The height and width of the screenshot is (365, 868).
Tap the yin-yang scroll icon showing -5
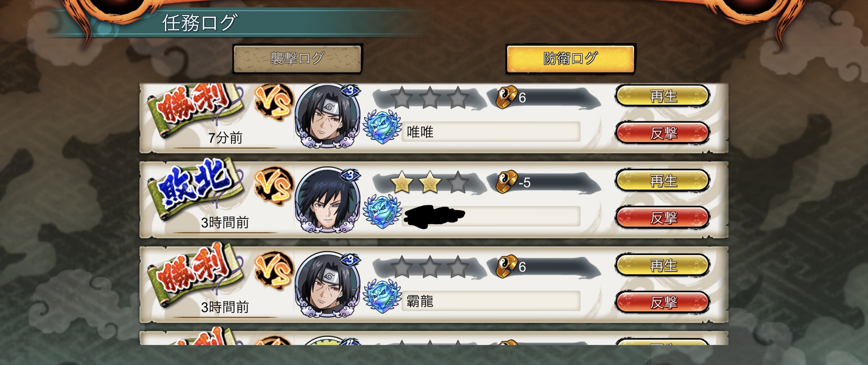click(507, 182)
